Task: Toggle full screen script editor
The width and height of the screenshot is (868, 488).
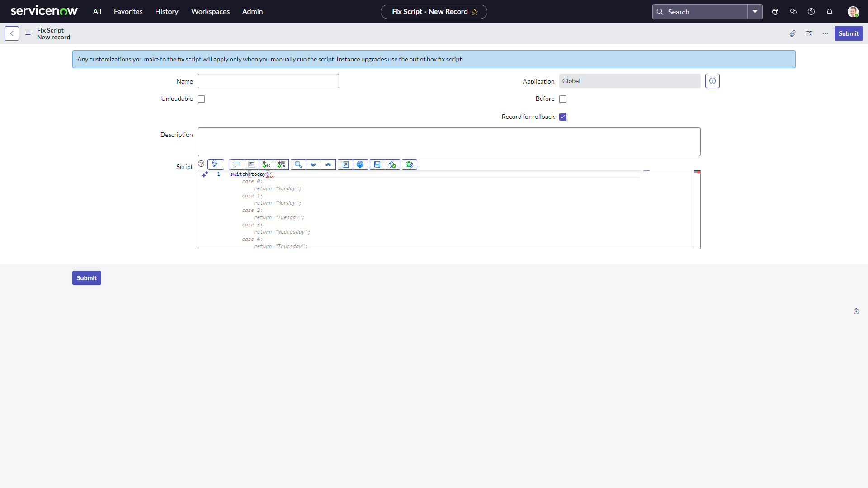Action: (x=345, y=164)
